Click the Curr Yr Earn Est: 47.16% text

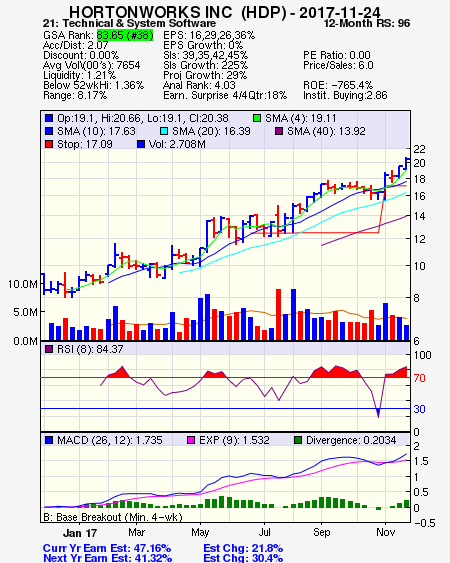[x=107, y=549]
